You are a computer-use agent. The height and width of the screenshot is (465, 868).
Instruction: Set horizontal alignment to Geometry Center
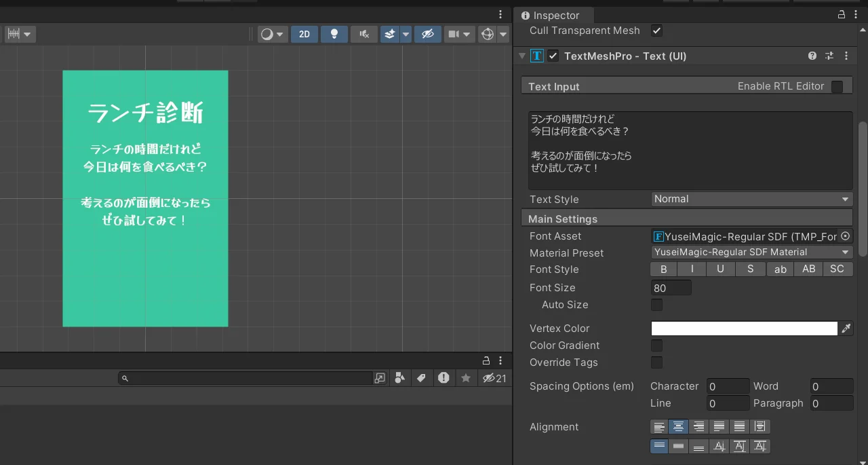pos(760,427)
